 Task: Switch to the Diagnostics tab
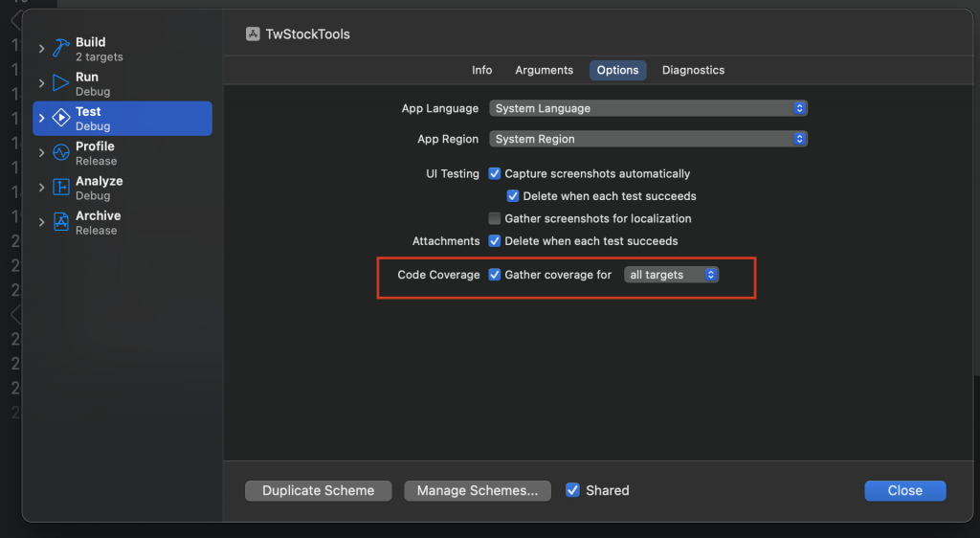pos(693,70)
